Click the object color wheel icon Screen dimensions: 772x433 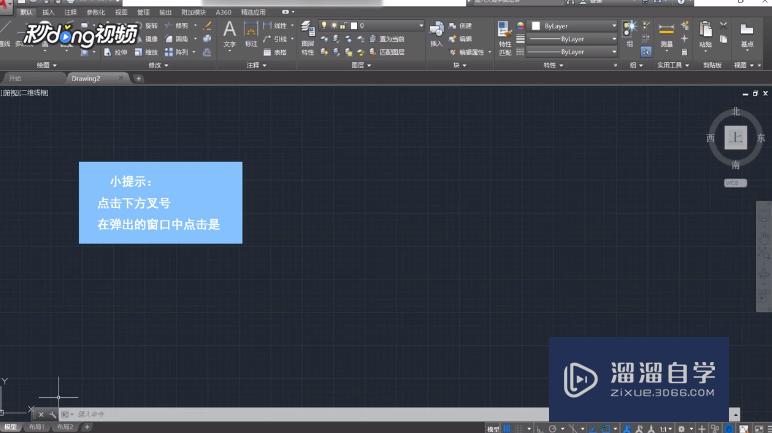coord(520,26)
